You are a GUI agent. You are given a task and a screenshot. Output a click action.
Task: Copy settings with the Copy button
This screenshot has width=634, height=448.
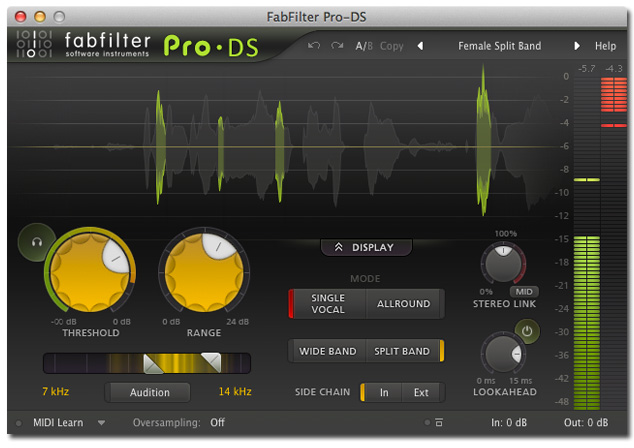391,46
